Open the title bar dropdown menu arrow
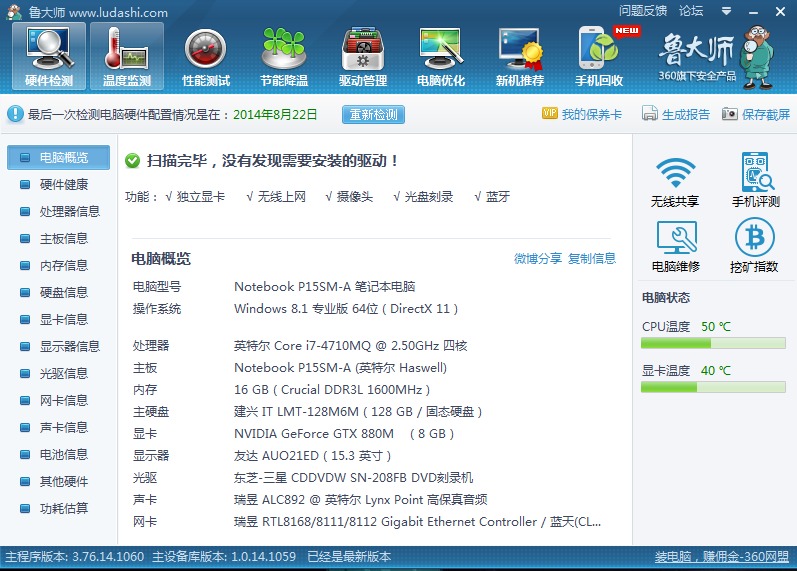Screen dimensions: 797x571 tap(726, 11)
